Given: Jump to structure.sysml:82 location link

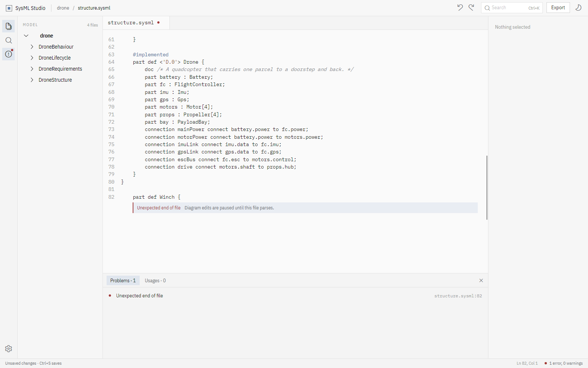Looking at the screenshot, I should 458,296.
